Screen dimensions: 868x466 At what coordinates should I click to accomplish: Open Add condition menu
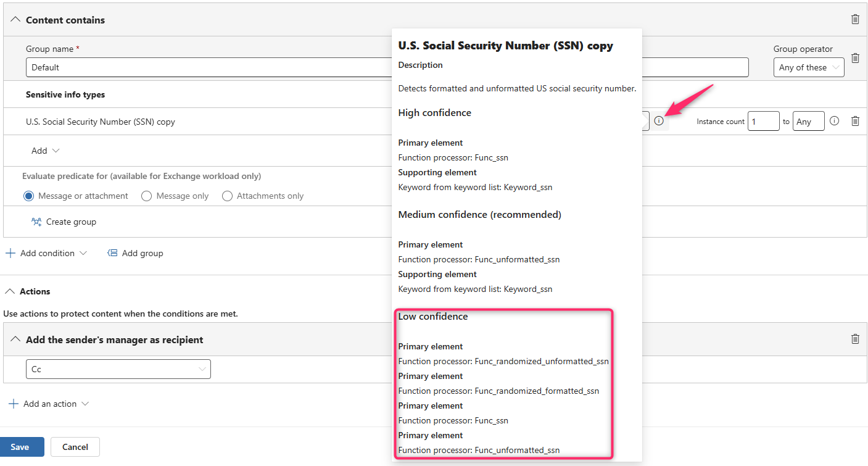47,253
